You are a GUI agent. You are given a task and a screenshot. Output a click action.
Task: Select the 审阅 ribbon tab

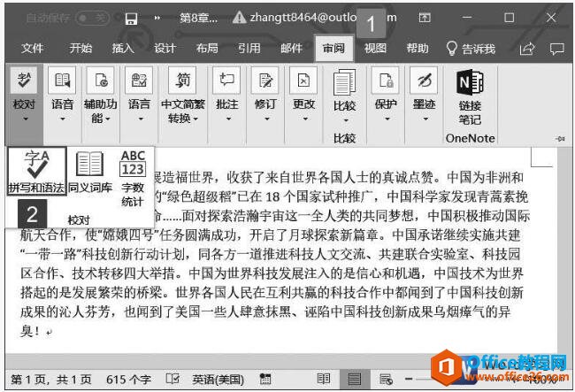pos(333,48)
